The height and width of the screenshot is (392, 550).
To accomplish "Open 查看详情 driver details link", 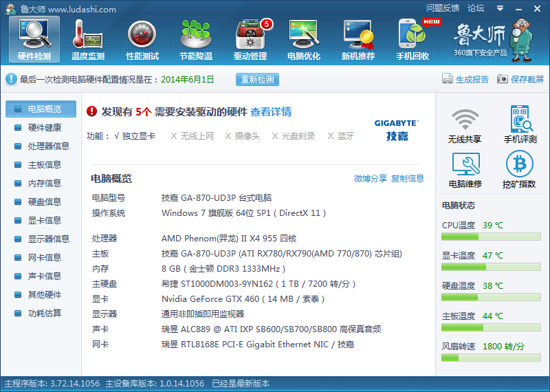I will click(271, 112).
